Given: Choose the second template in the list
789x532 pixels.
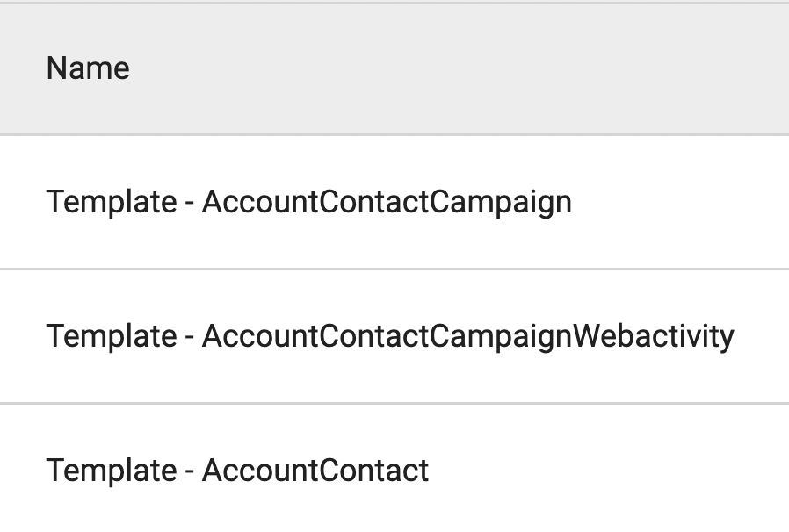Looking at the screenshot, I should (x=389, y=336).
